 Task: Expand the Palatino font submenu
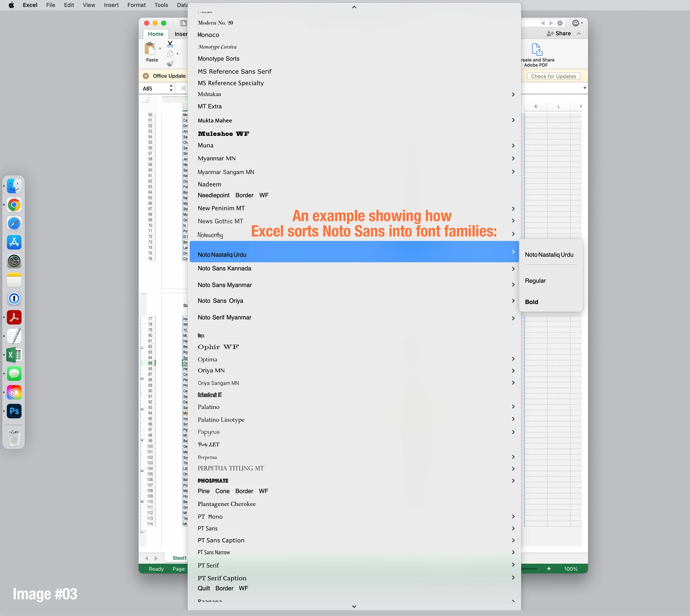(x=513, y=407)
